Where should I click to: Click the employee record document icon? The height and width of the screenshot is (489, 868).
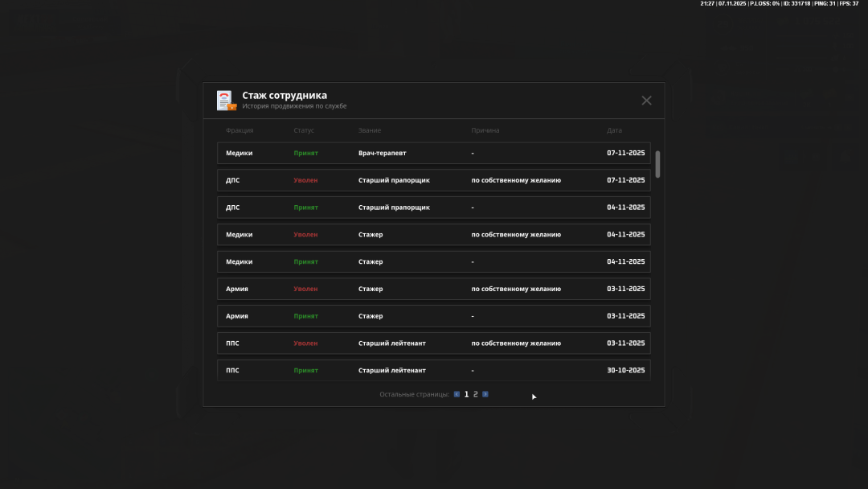[x=226, y=101]
